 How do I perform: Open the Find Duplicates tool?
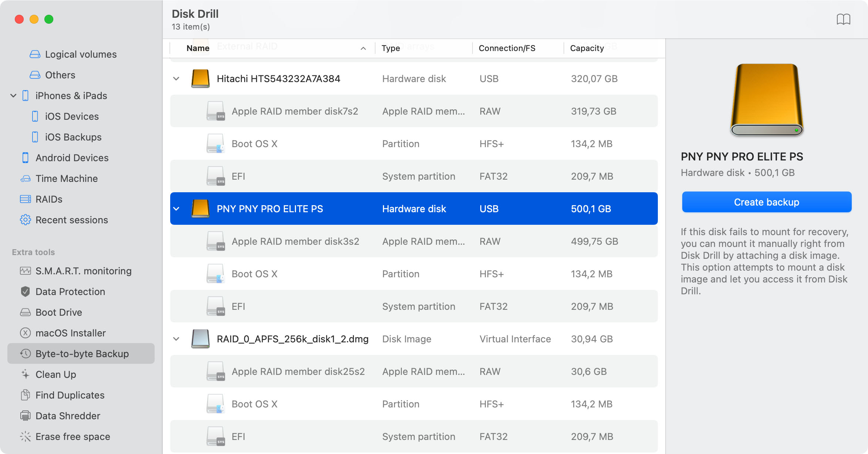(x=81, y=395)
